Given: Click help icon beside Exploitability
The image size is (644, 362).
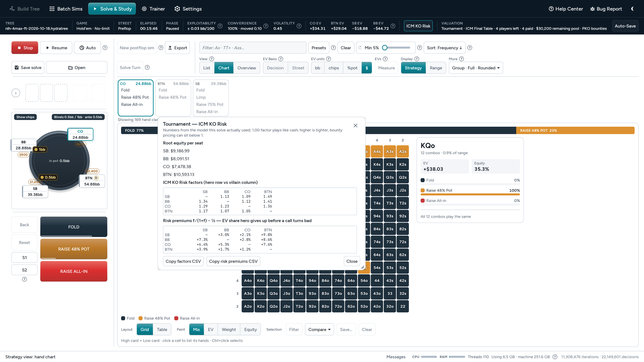Looking at the screenshot, I should tap(220, 26).
